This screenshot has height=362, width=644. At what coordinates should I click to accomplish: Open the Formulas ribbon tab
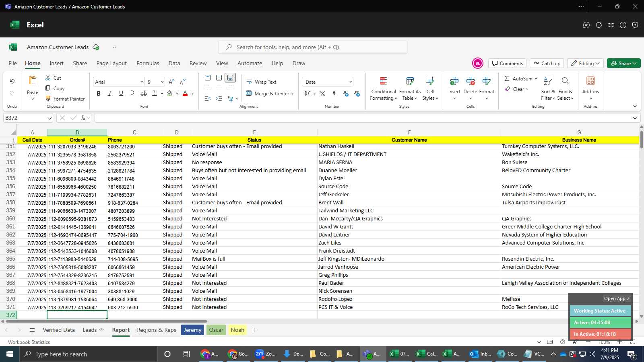coord(148,63)
